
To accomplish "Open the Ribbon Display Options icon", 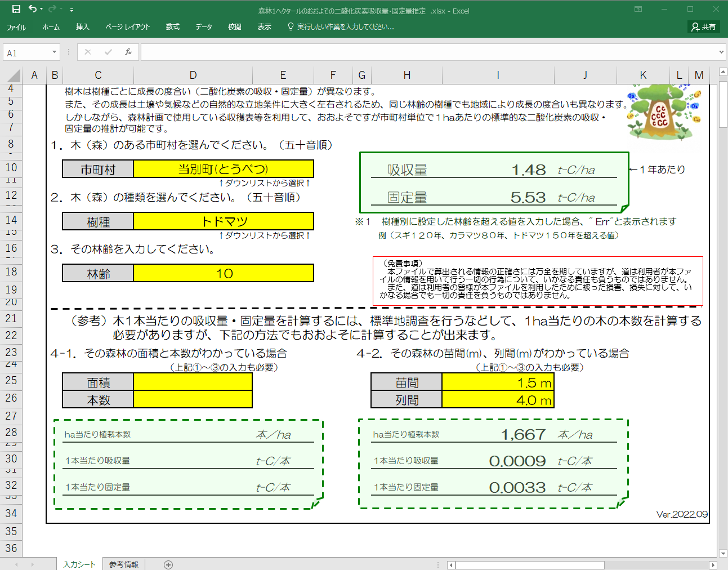I will pos(638,9).
